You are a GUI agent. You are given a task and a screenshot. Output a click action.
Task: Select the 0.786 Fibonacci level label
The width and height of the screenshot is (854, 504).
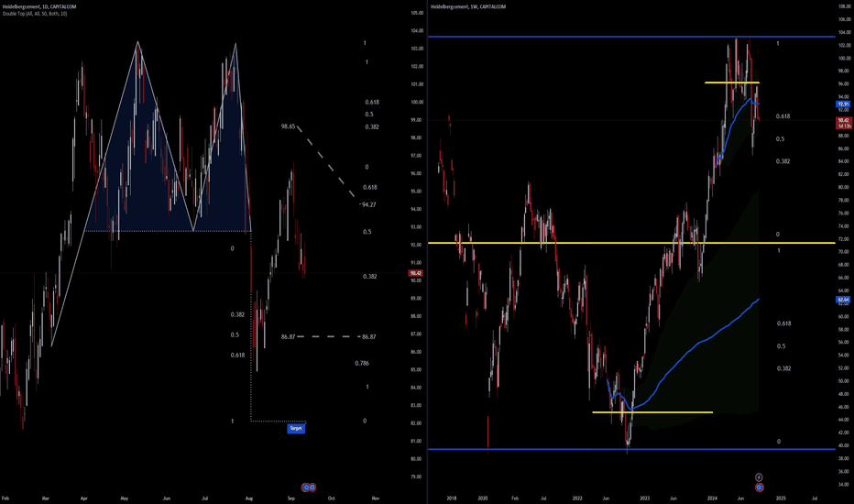coord(362,363)
